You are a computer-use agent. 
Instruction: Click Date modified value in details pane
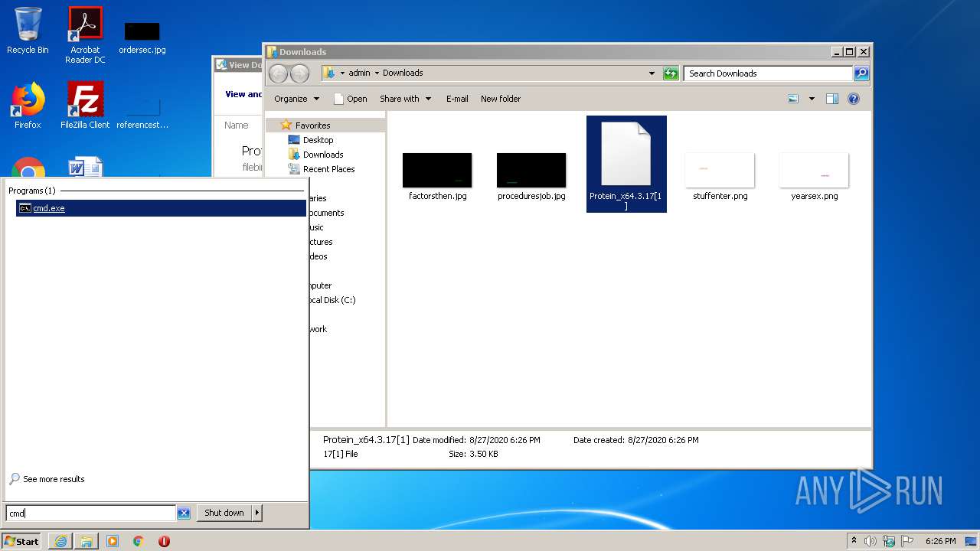tap(505, 440)
